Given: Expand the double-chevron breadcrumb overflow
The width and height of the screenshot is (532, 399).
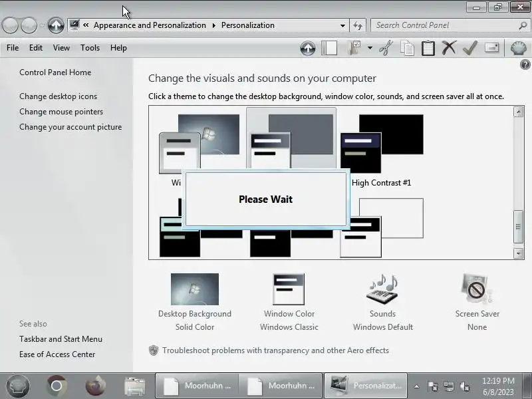Looking at the screenshot, I should [x=86, y=25].
